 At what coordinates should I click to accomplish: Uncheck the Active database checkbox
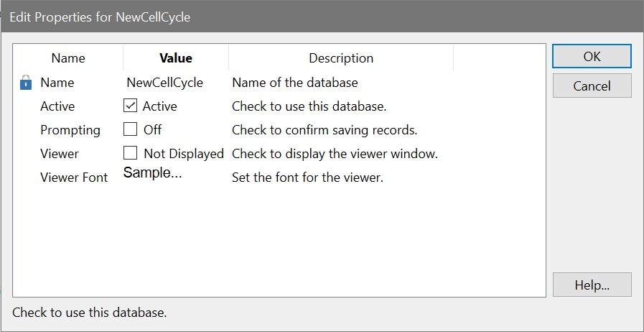130,106
